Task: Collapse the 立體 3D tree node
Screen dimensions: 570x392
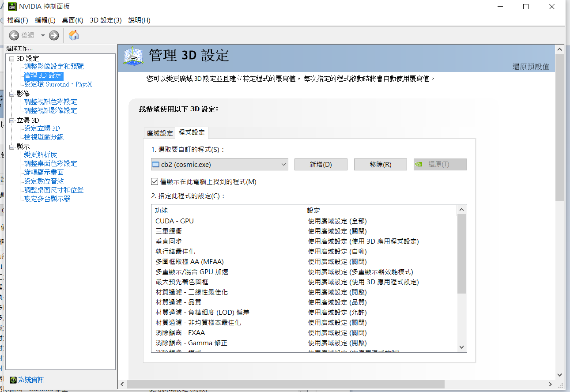Action: click(12, 120)
